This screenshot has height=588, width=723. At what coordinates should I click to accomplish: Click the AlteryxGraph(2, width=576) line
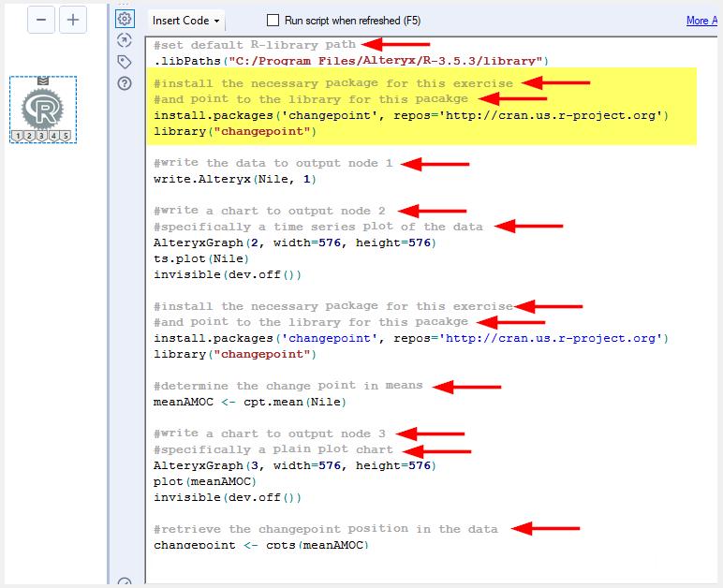click(295, 243)
